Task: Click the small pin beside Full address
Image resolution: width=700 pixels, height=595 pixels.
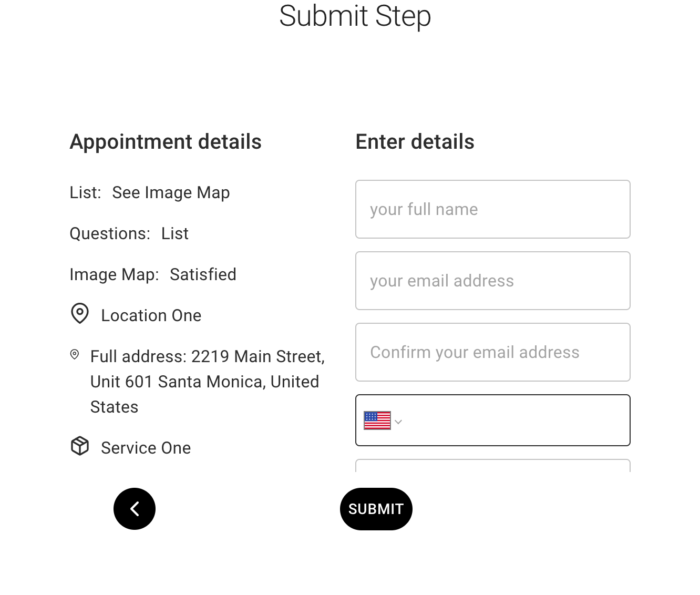Action: 75,355
